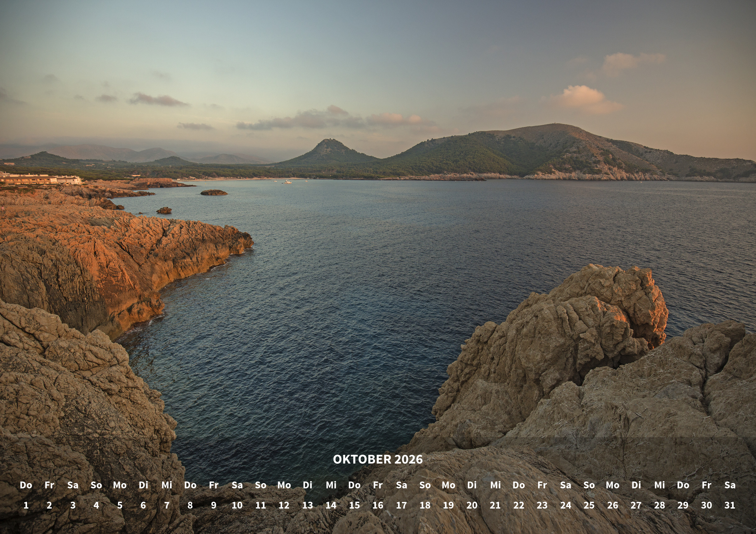
Task: Click the small white boat in the bay
Action: pos(288,182)
